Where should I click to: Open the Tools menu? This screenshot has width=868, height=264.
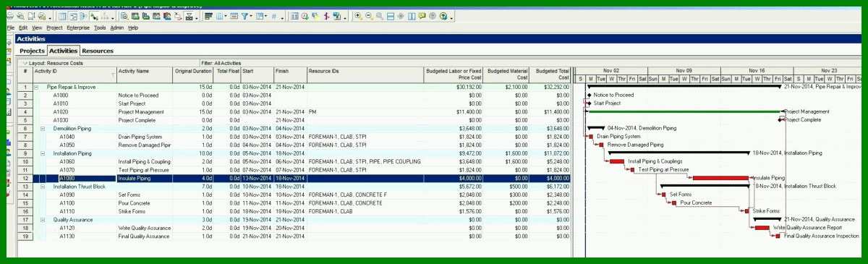100,27
